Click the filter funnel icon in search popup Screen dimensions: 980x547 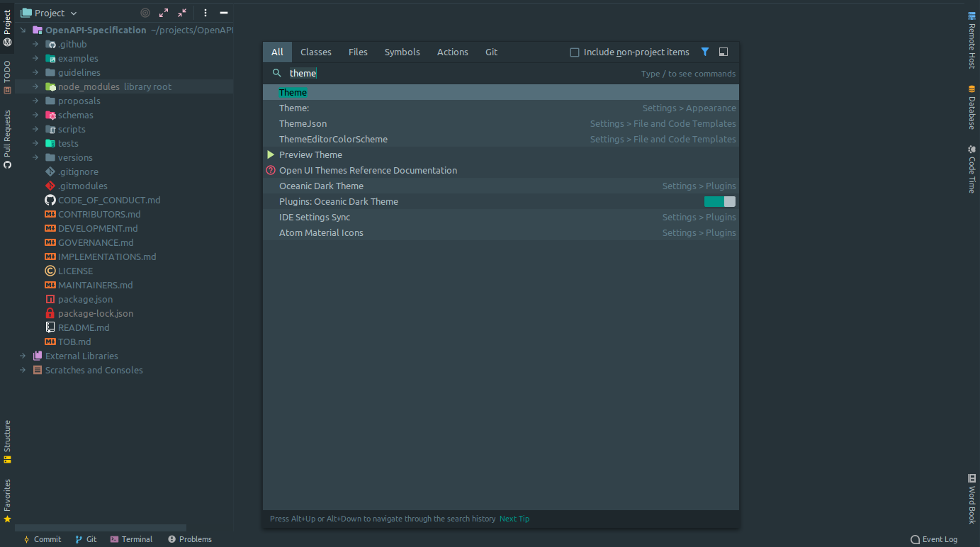click(x=705, y=52)
